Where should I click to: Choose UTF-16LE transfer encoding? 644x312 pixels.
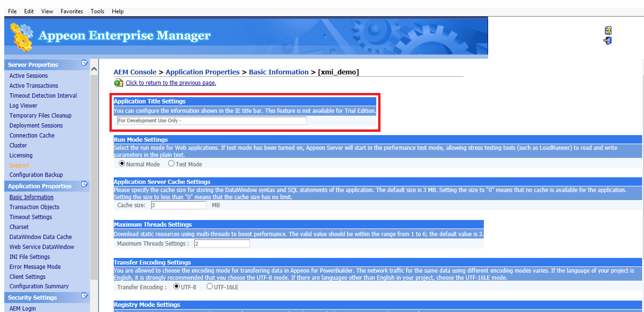tap(209, 286)
